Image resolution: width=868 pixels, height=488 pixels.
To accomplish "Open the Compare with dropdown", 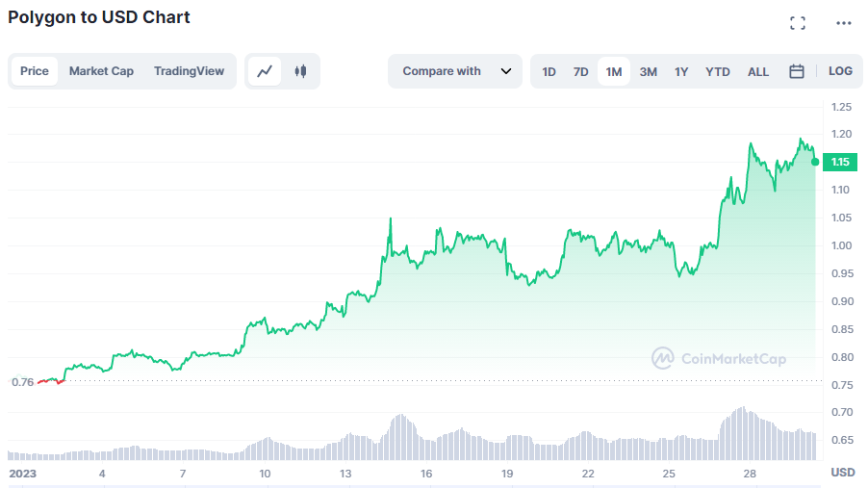I will (x=443, y=71).
